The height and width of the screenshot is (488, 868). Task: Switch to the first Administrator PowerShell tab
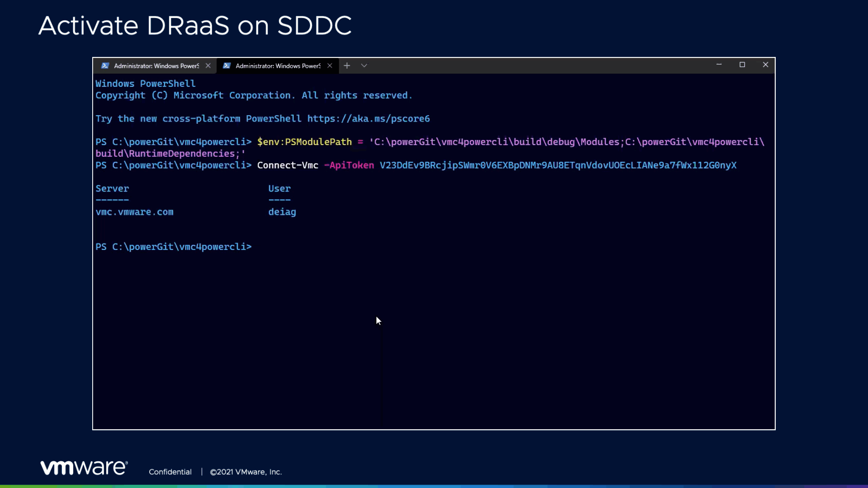pyautogui.click(x=155, y=66)
